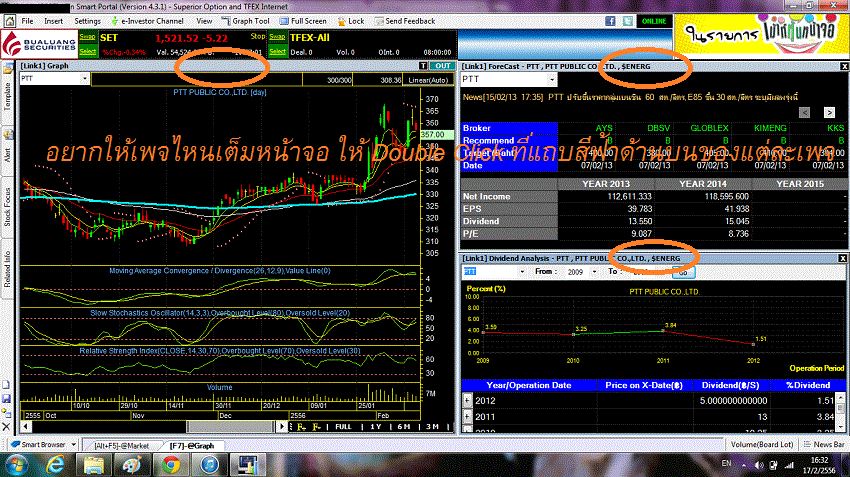Select the FULL chart range
This screenshot has height=477, width=850.
[343, 427]
